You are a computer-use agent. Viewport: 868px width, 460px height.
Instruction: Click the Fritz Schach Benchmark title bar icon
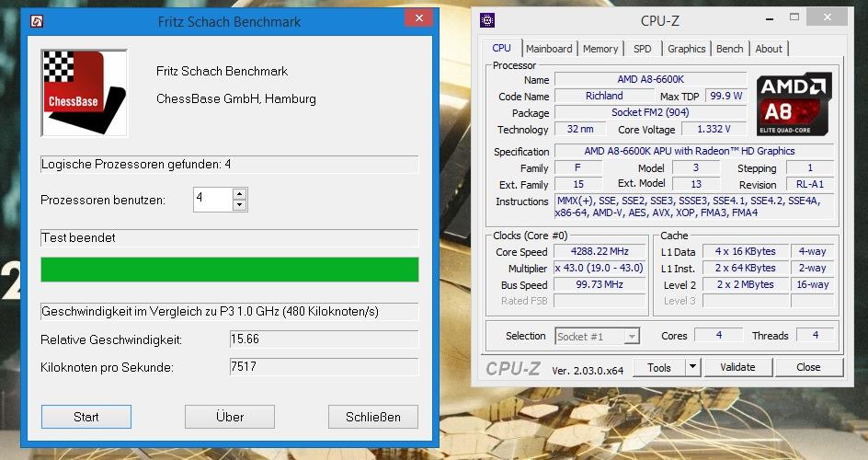(x=37, y=21)
